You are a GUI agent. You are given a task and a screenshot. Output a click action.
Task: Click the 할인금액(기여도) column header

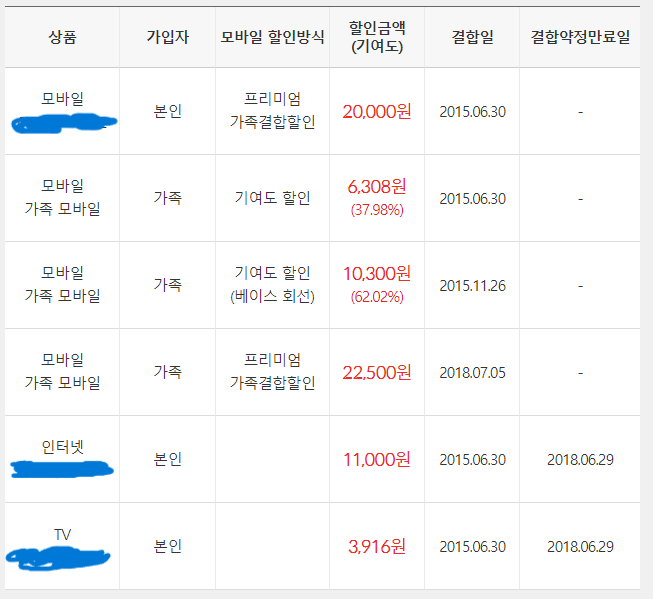coord(377,37)
